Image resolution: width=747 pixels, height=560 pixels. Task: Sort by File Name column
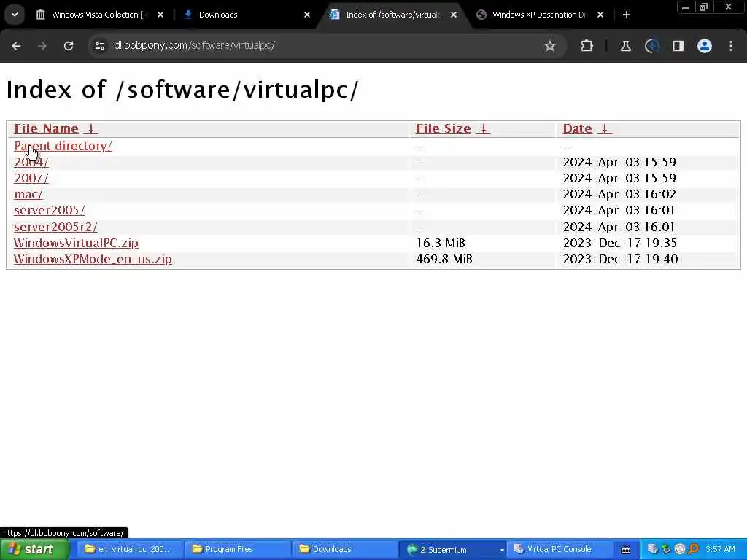(46, 128)
